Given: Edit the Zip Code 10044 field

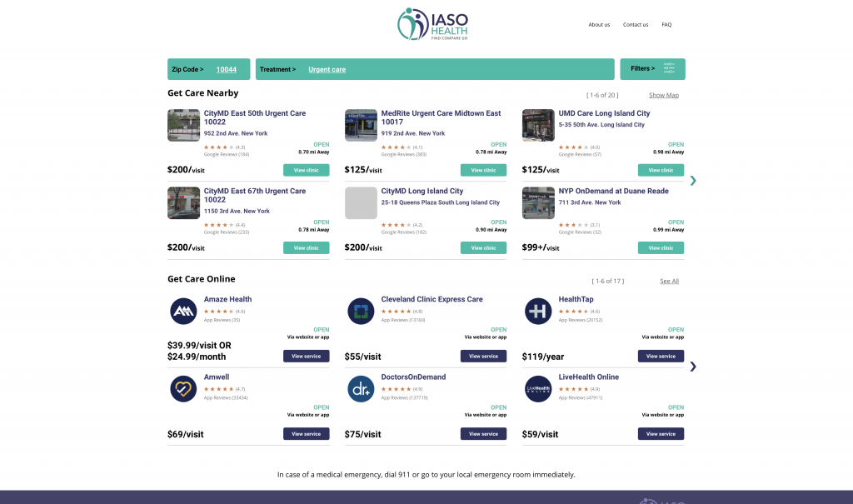Looking at the screenshot, I should 209,69.
